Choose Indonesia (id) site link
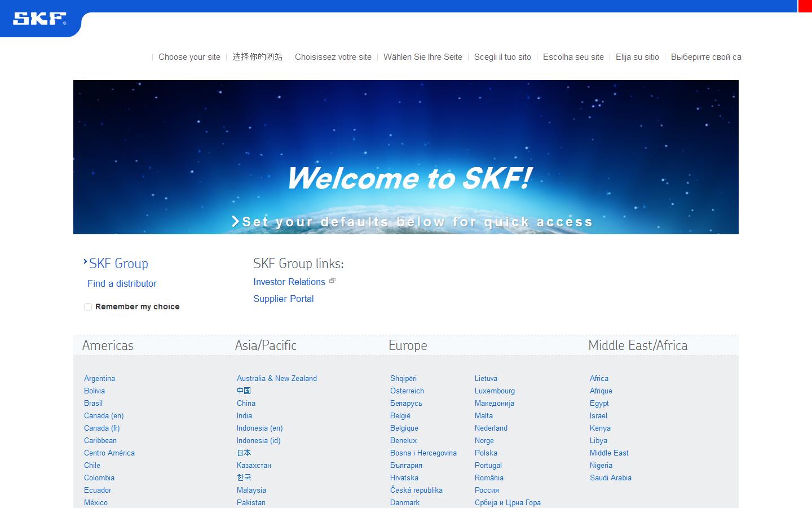This screenshot has width=812, height=508. point(258,440)
